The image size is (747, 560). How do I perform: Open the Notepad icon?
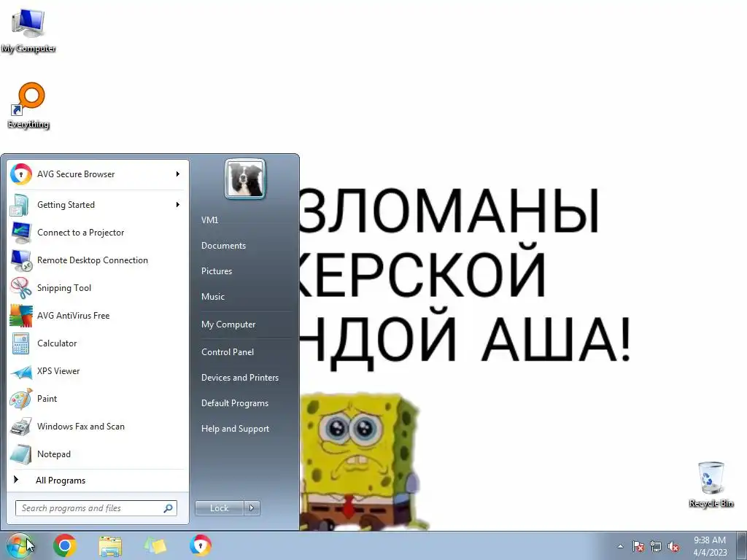click(x=21, y=454)
